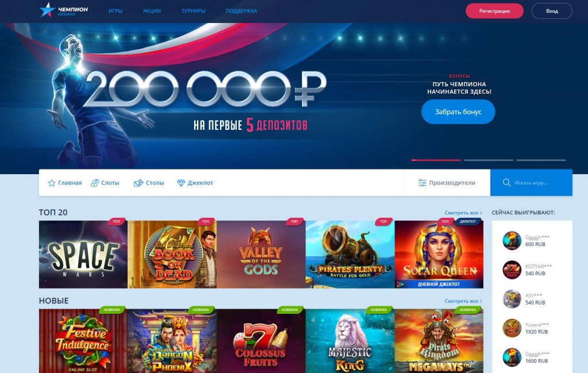Open the Производители provider filter

click(447, 183)
